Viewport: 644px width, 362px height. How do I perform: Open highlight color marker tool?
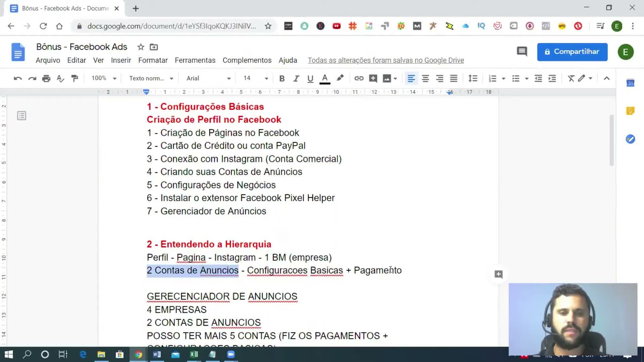[x=340, y=78]
